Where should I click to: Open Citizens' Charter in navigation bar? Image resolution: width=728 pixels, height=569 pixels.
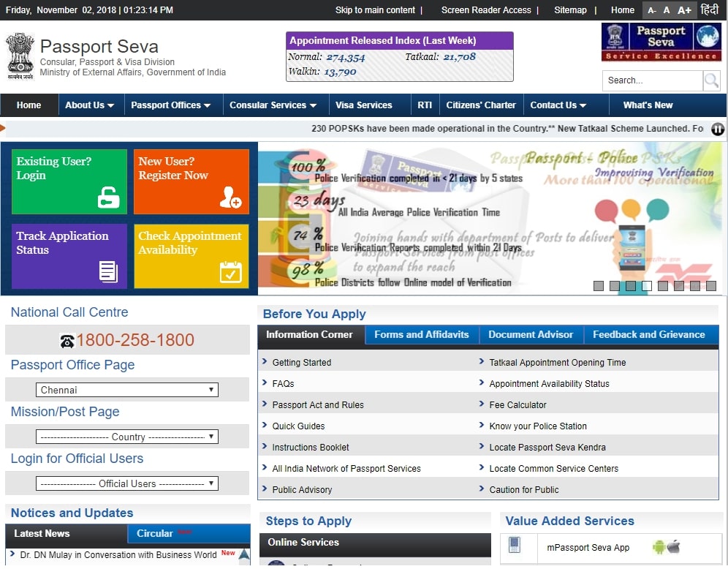pos(481,105)
